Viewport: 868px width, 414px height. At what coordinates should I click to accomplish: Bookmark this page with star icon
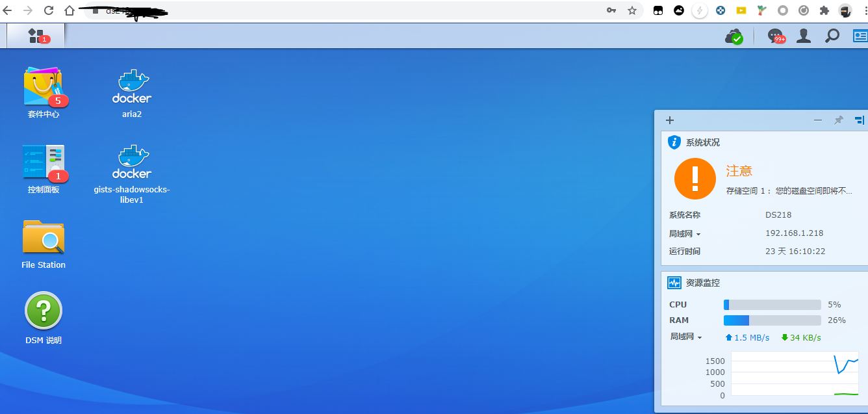click(x=632, y=10)
